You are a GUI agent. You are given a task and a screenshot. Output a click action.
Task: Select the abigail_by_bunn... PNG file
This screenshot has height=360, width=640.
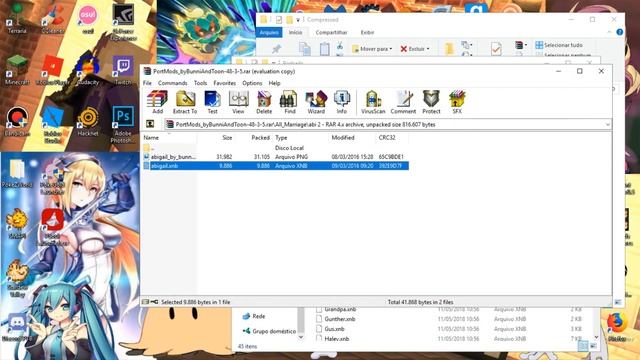point(276,157)
